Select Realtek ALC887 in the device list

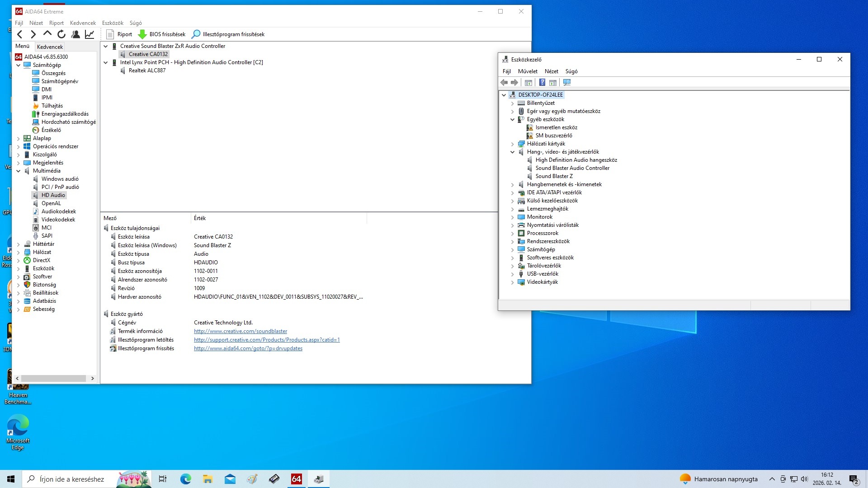(x=147, y=70)
